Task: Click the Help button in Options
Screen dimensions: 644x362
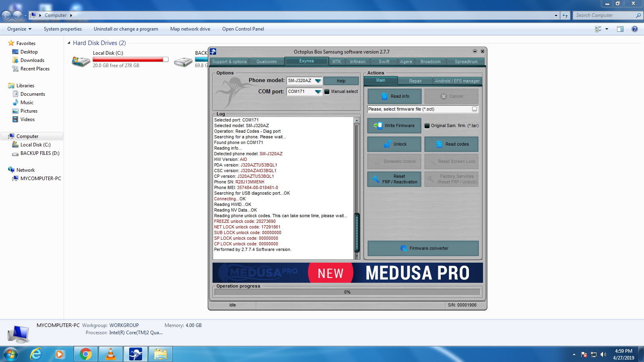Action: click(341, 81)
